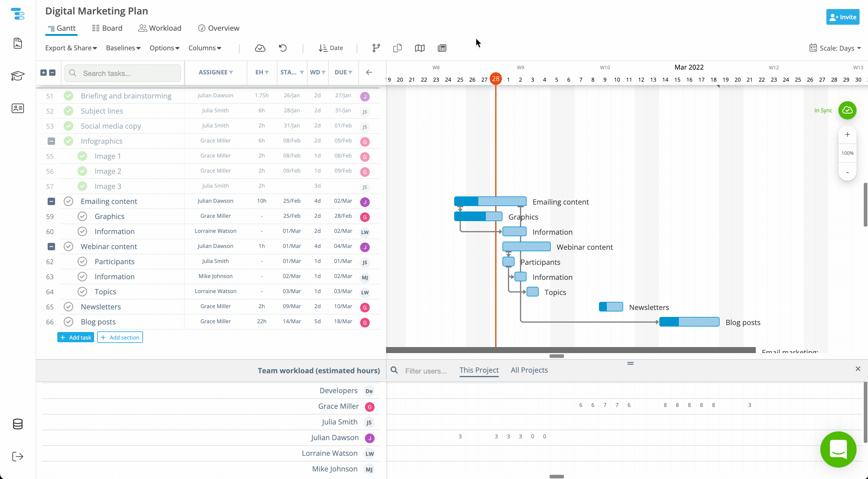This screenshot has width=868, height=479.
Task: Switch to the Board tab
Action: coord(107,28)
